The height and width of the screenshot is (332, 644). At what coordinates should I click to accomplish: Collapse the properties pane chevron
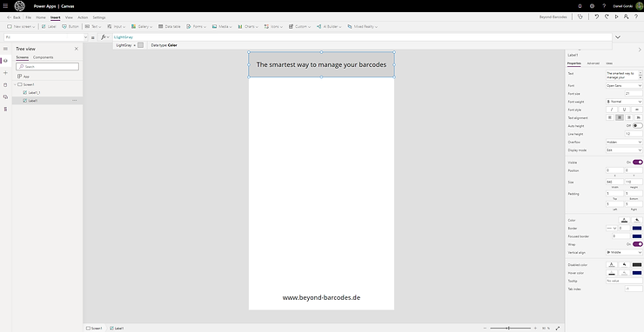(x=639, y=50)
